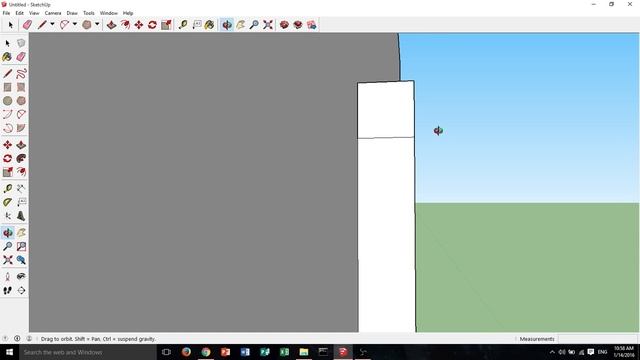Activate Pan tool in the top toolbar

click(x=240, y=25)
